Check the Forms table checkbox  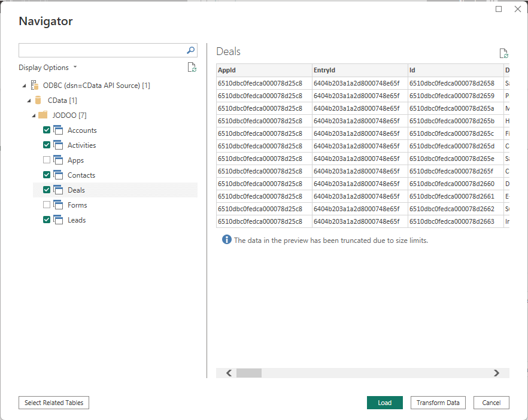47,205
